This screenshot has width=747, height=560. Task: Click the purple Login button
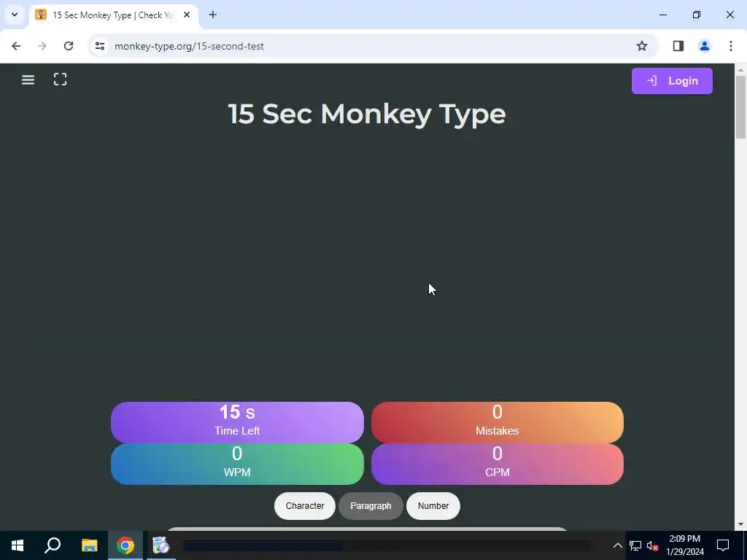click(x=672, y=81)
